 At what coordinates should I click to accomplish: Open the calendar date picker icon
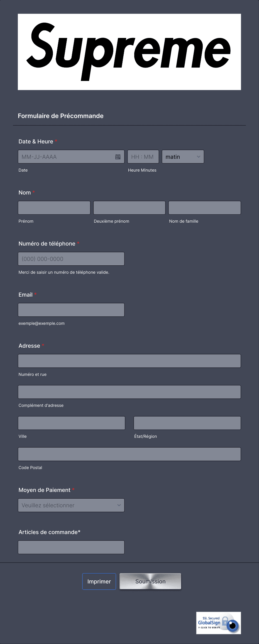coord(118,157)
